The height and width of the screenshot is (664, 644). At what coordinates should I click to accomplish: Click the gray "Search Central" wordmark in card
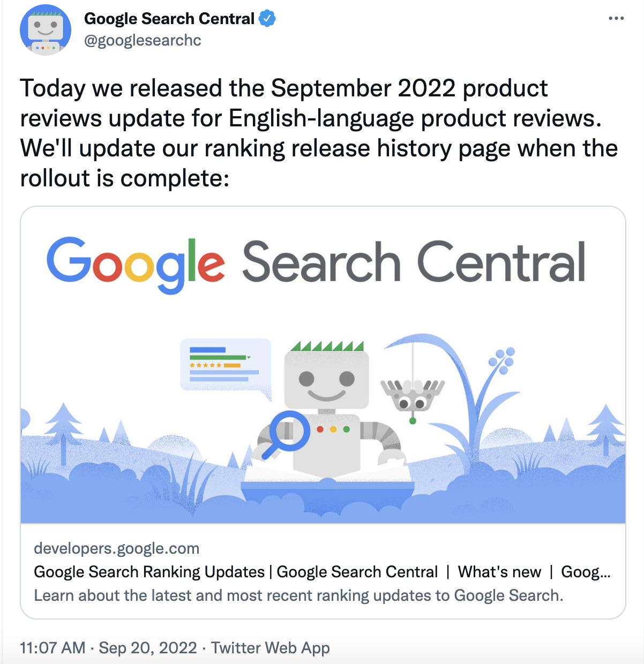(x=414, y=262)
